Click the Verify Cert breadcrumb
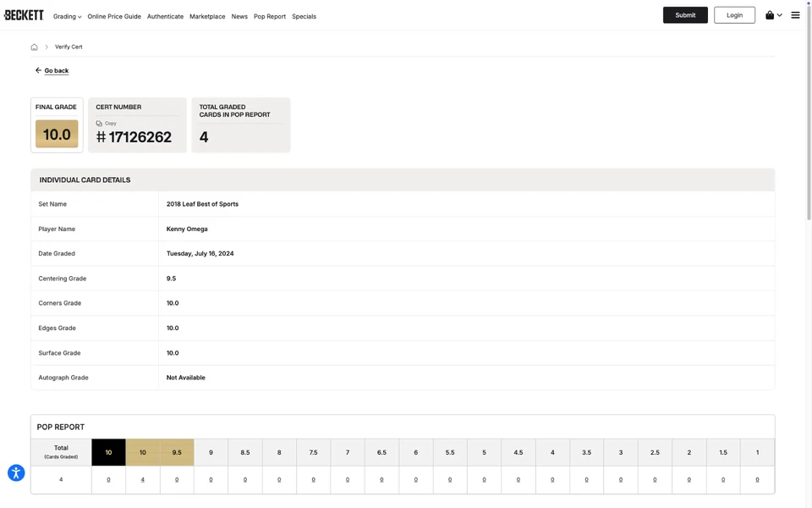The width and height of the screenshot is (812, 508). point(69,47)
